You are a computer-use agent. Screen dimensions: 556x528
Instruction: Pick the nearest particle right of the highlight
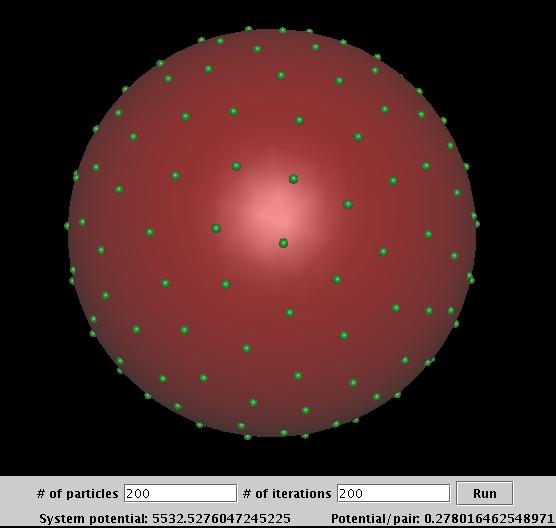(x=348, y=204)
